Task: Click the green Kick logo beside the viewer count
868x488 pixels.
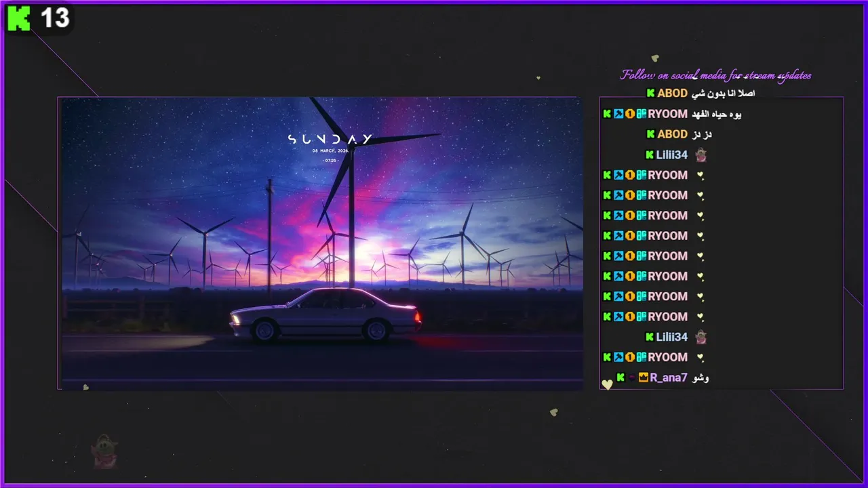Action: tap(19, 19)
